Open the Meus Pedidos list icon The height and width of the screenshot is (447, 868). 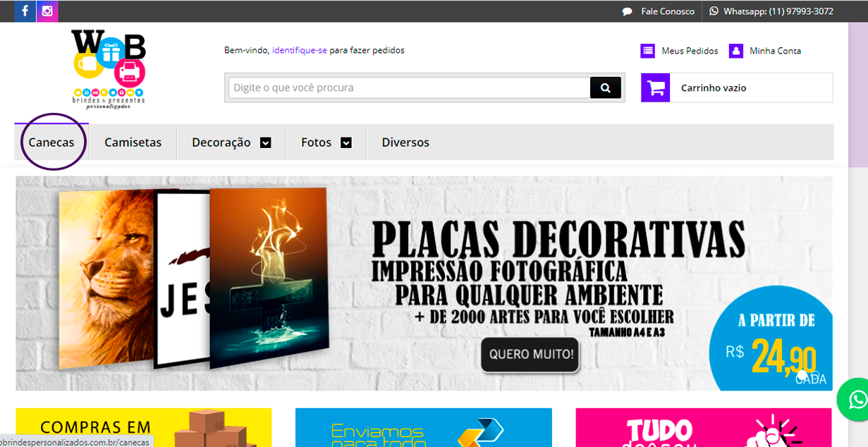click(647, 51)
